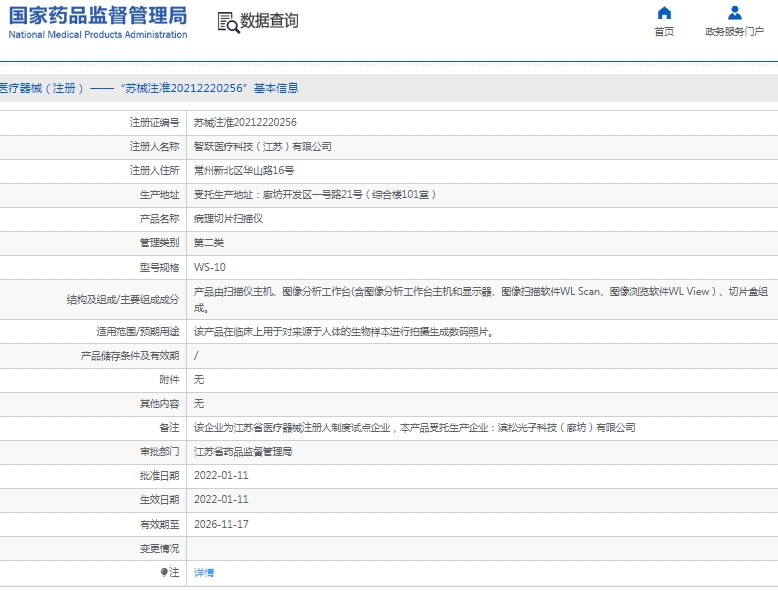Click the 其他内容 label
Image resolution: width=778 pixels, height=591 pixels.
(159, 403)
